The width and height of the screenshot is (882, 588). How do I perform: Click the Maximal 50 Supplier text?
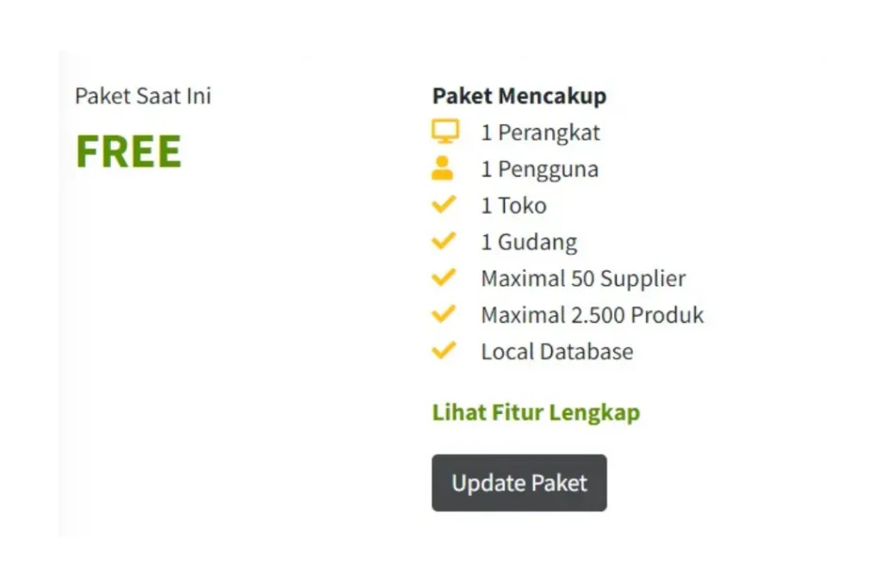click(583, 279)
